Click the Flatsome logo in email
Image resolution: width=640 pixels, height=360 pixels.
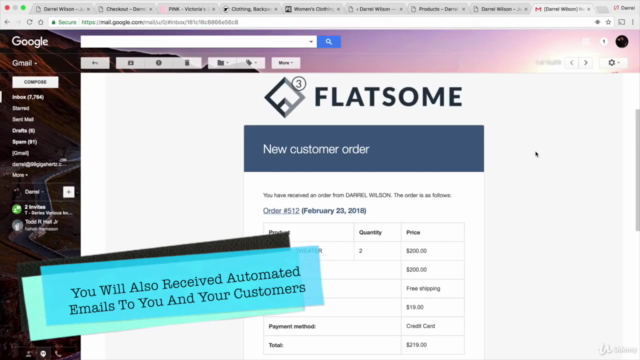click(363, 97)
